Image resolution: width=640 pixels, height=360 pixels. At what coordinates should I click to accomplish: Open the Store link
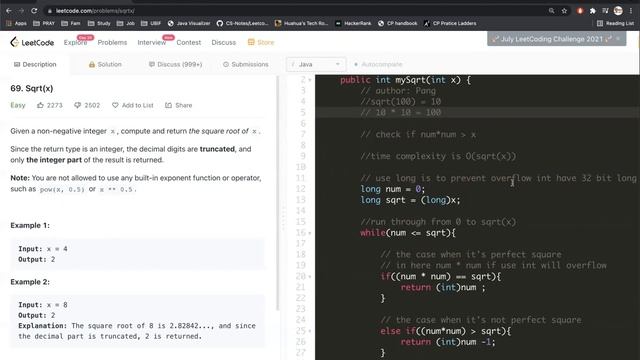click(261, 42)
